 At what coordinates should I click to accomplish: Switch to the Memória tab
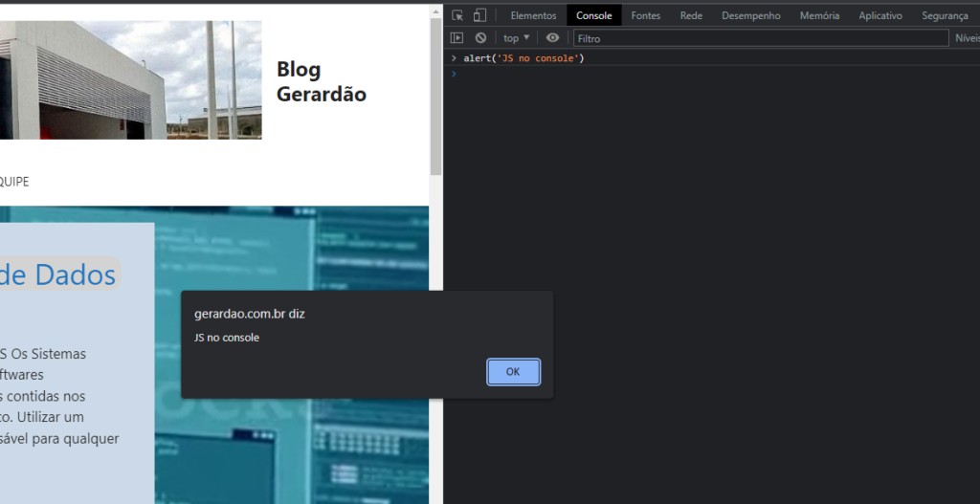pyautogui.click(x=819, y=15)
